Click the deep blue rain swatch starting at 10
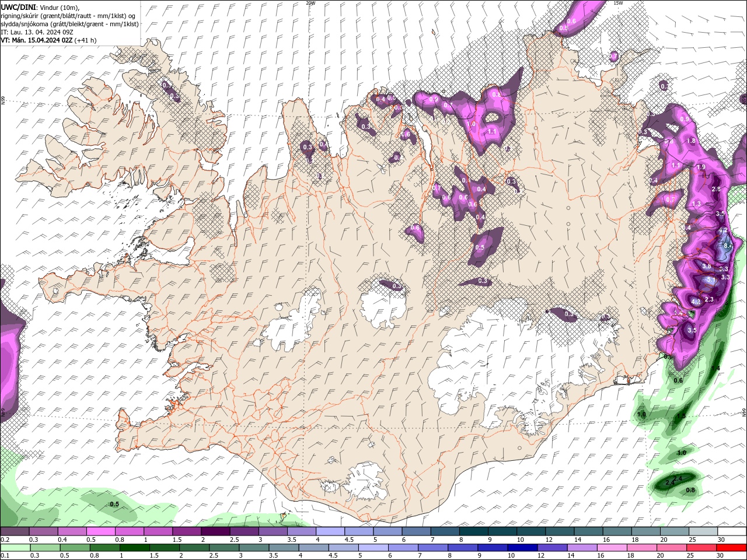This screenshot has height=560, width=747. [x=522, y=548]
